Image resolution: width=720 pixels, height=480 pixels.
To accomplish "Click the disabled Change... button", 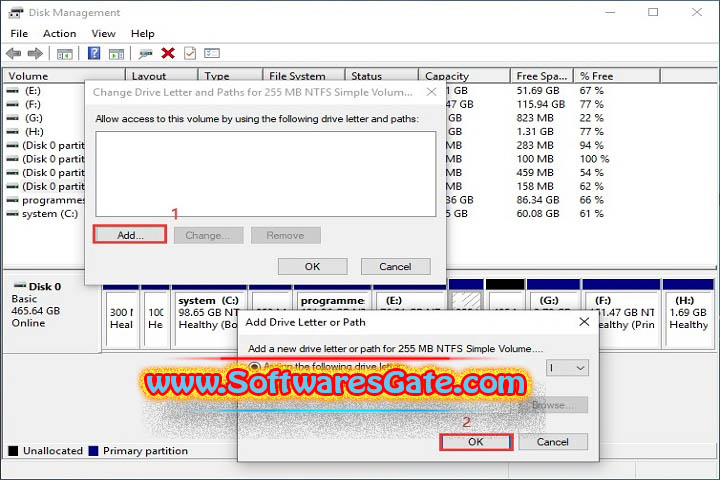I will tap(208, 235).
